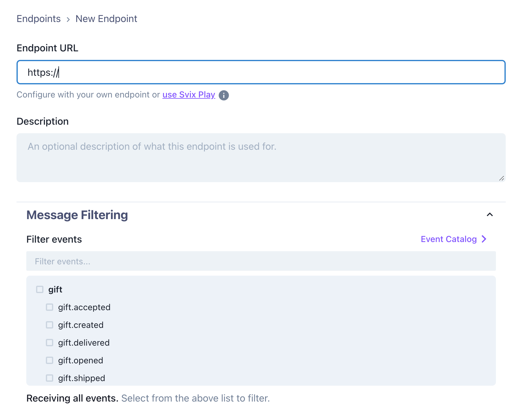The height and width of the screenshot is (415, 532).
Task: Enable the gift.accepted event checkbox
Action: coord(50,307)
